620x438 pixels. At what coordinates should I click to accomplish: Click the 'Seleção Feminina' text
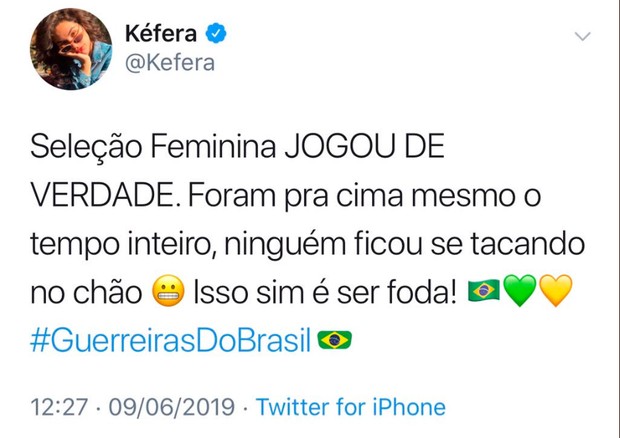coord(153,147)
